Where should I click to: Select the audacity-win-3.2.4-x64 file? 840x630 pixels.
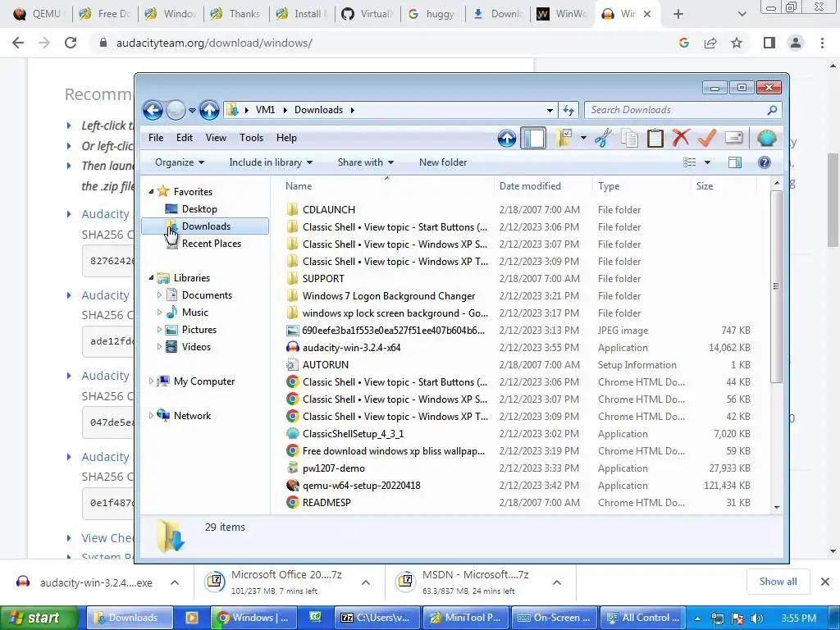351,348
